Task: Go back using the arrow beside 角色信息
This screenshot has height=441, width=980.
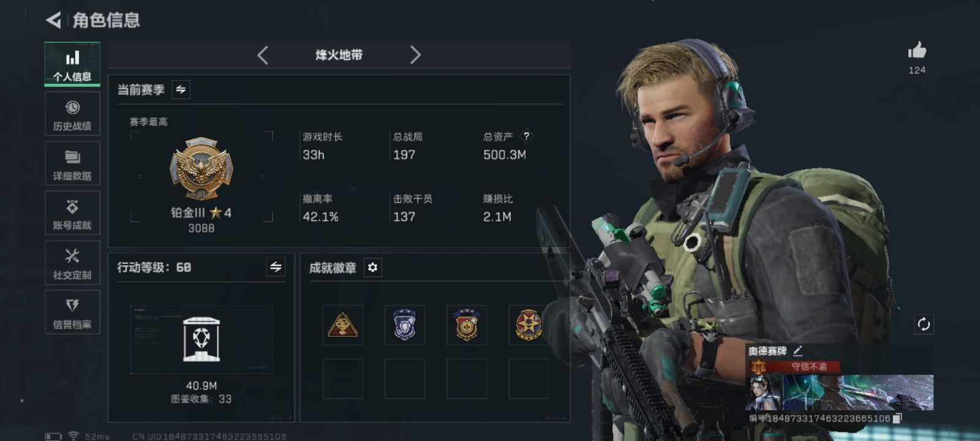Action: point(53,20)
